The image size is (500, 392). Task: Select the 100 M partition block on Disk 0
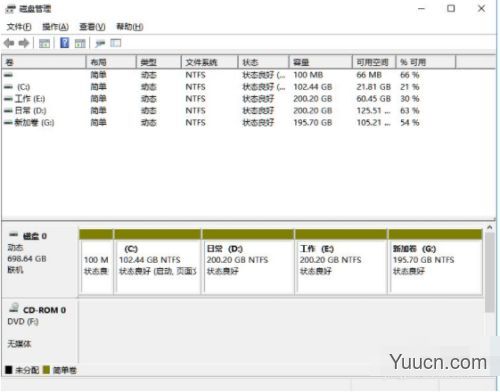click(96, 262)
